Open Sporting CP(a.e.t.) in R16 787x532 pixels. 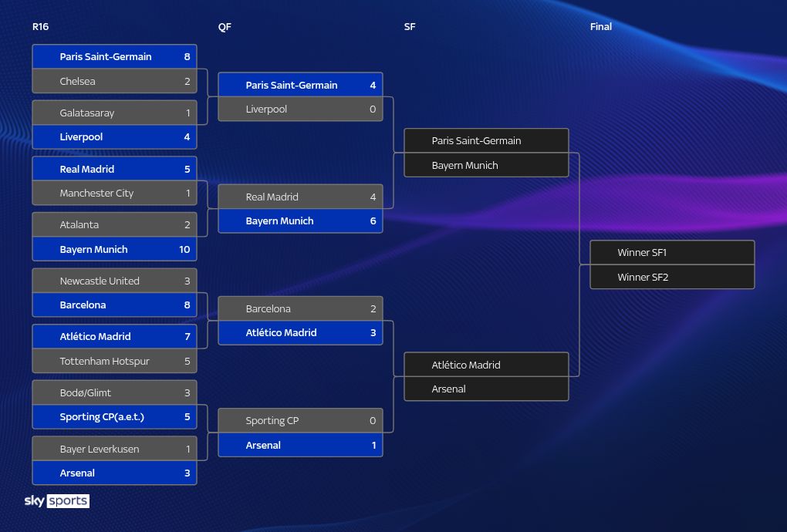114,417
